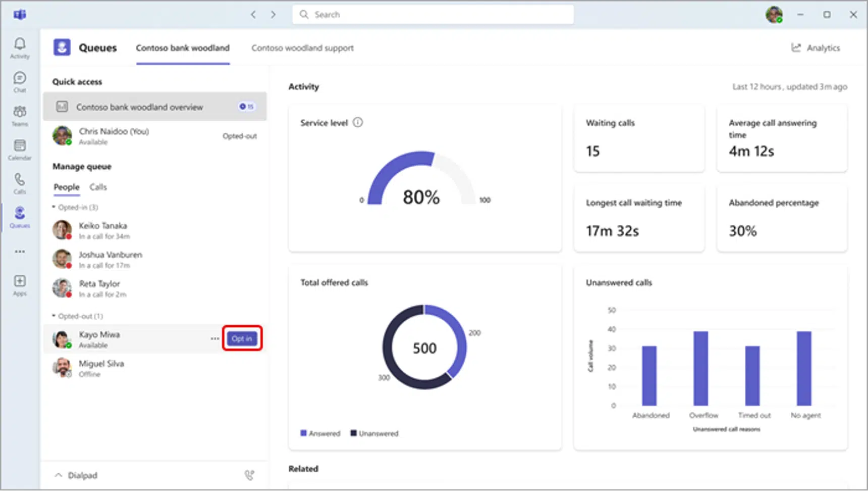This screenshot has height=493, width=868.
Task: Navigate forward with right arrow
Action: coord(273,15)
